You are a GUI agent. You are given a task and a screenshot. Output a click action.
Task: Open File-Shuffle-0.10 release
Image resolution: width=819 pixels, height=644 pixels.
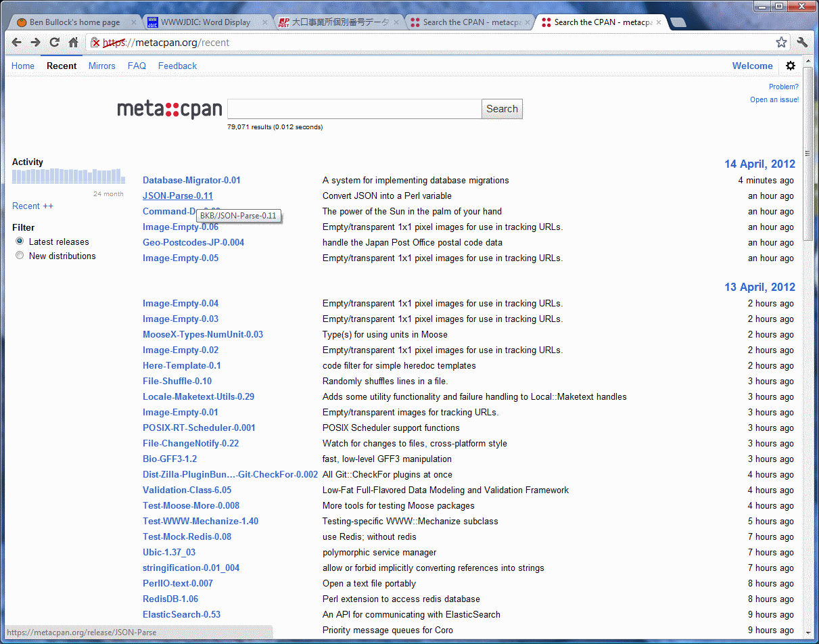pyautogui.click(x=177, y=381)
